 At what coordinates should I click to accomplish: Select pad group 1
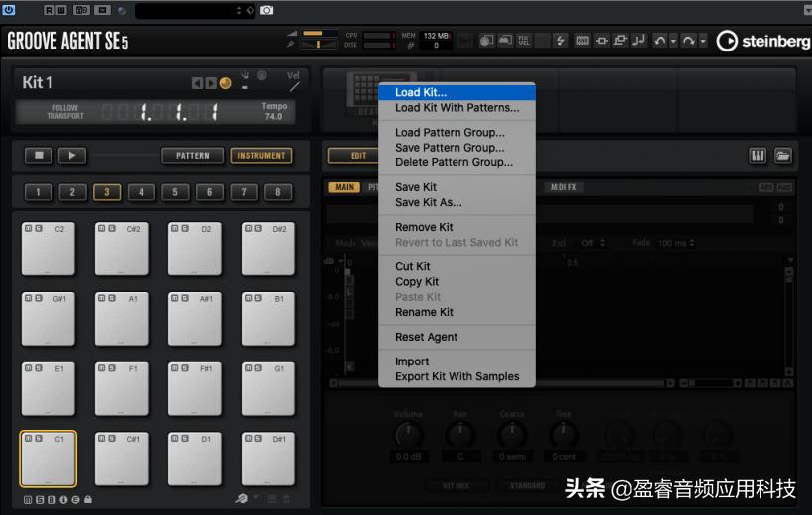[38, 192]
